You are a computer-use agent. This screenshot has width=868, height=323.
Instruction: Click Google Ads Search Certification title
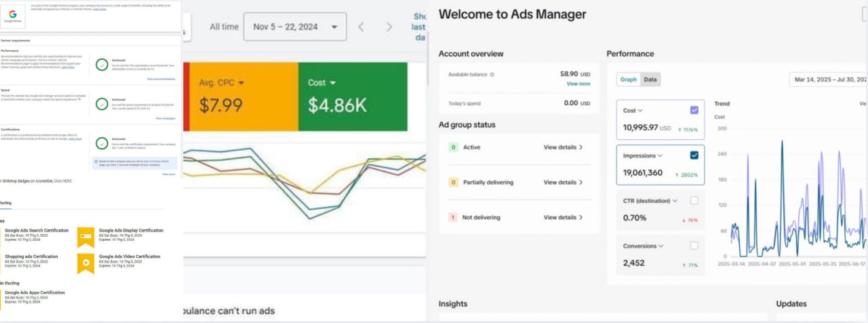pos(37,231)
